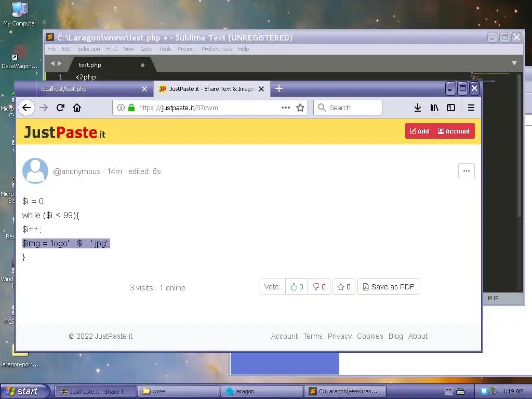The height and width of the screenshot is (399, 532).
Task: Close the localhost/test.php tab
Action: [144, 89]
